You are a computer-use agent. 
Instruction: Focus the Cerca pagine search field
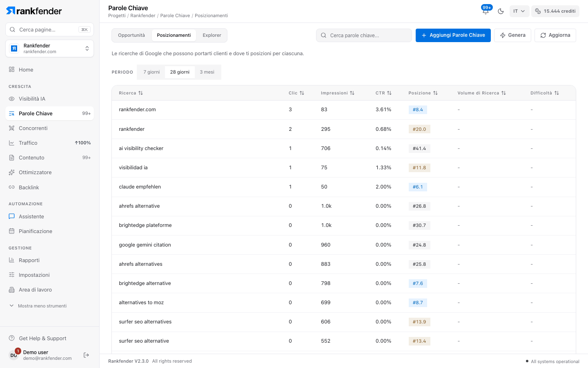(x=50, y=29)
